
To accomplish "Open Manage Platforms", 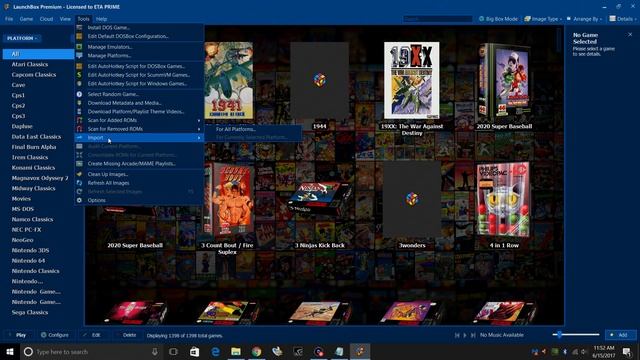I will 139,56.
